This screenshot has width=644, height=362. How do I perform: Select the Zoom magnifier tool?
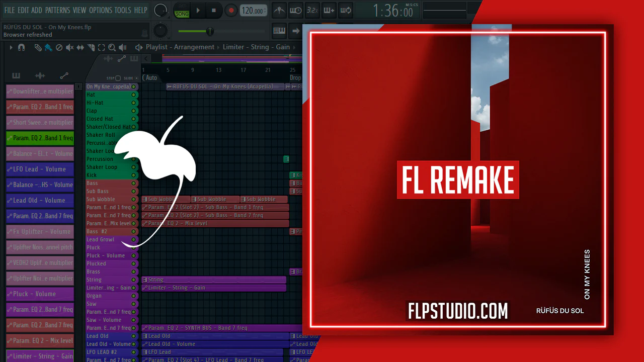112,47
